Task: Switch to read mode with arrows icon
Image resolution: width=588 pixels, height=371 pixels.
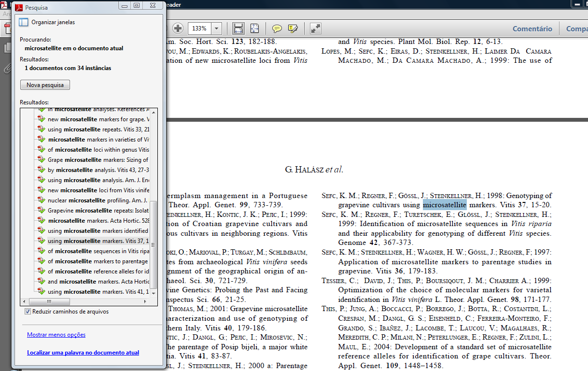Action: coord(315,29)
